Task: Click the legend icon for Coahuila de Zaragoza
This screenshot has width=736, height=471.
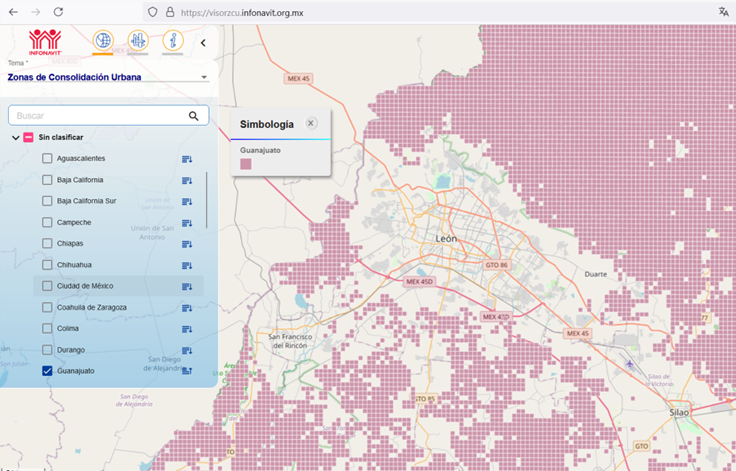Action: pos(187,308)
